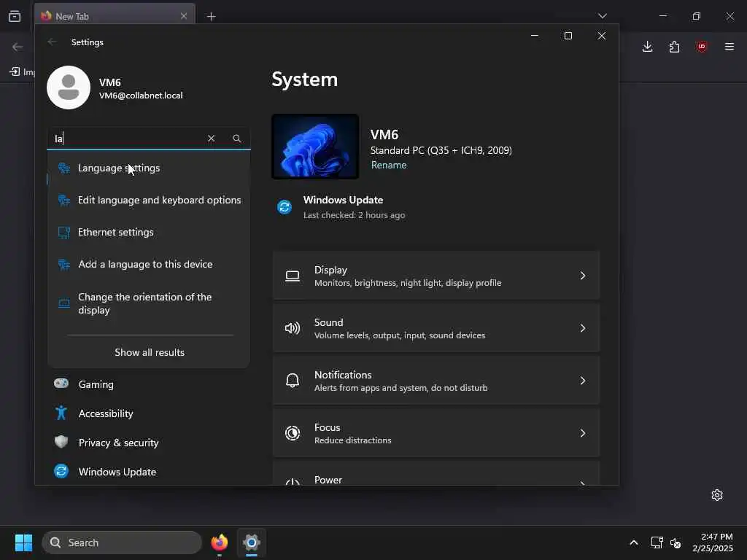Click the Windows Update status tile
747x560 pixels.
[x=343, y=207]
